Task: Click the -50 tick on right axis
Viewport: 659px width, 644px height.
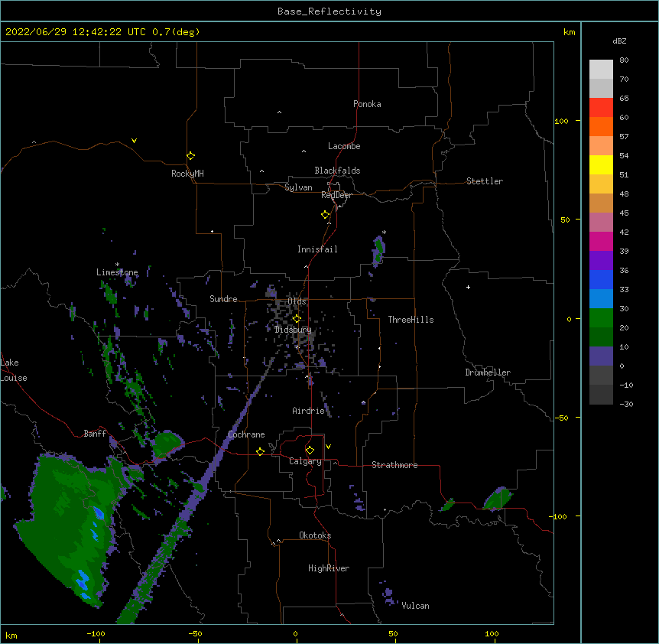Action: point(561,418)
